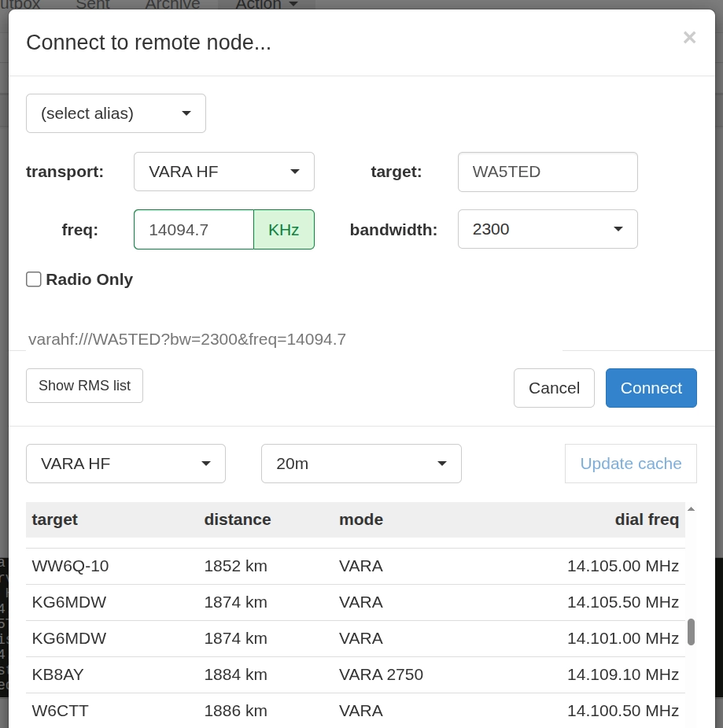This screenshot has height=728, width=723.
Task: Select the WW6Q-10 station row
Action: coord(356,566)
